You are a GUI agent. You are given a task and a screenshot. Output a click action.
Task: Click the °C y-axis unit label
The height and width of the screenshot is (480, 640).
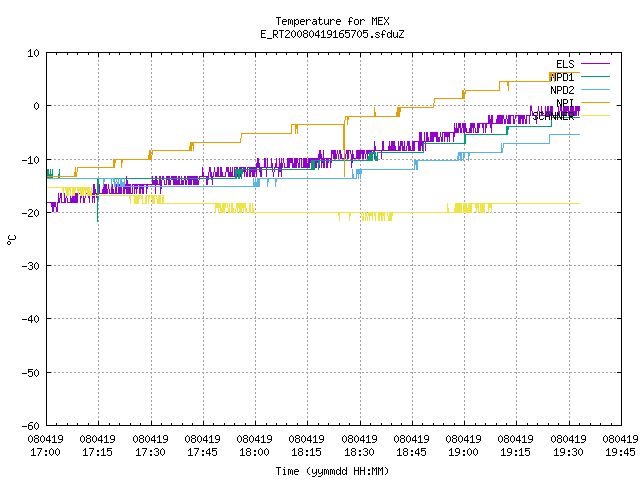[11, 240]
